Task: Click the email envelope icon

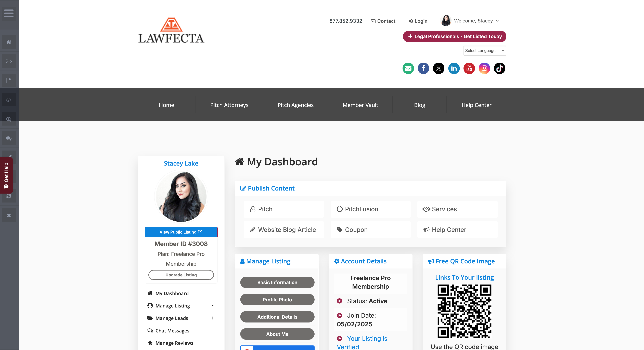Action: point(408,68)
